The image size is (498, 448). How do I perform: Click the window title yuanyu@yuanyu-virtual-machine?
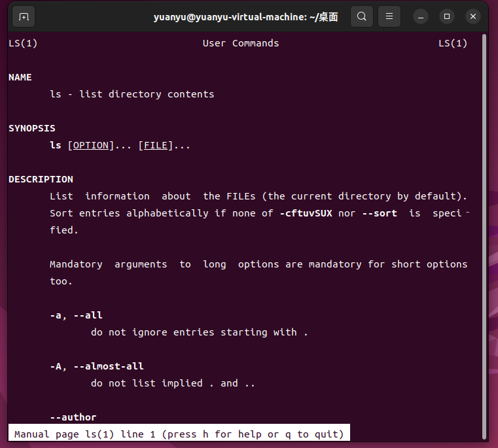pos(245,16)
